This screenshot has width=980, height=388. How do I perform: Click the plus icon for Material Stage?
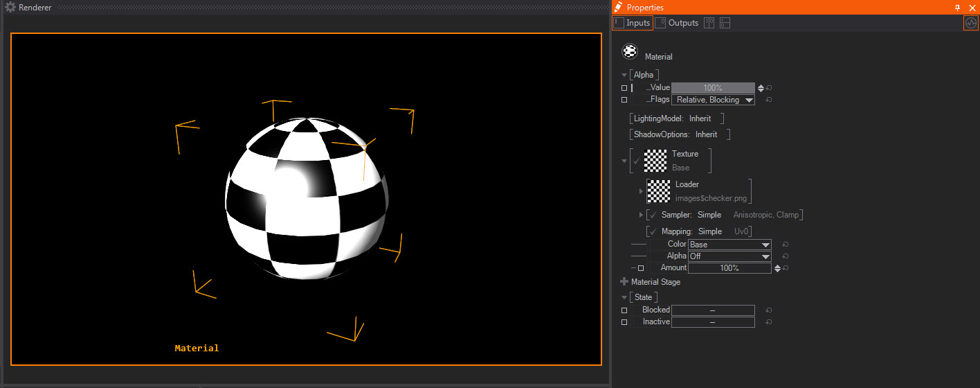click(624, 282)
